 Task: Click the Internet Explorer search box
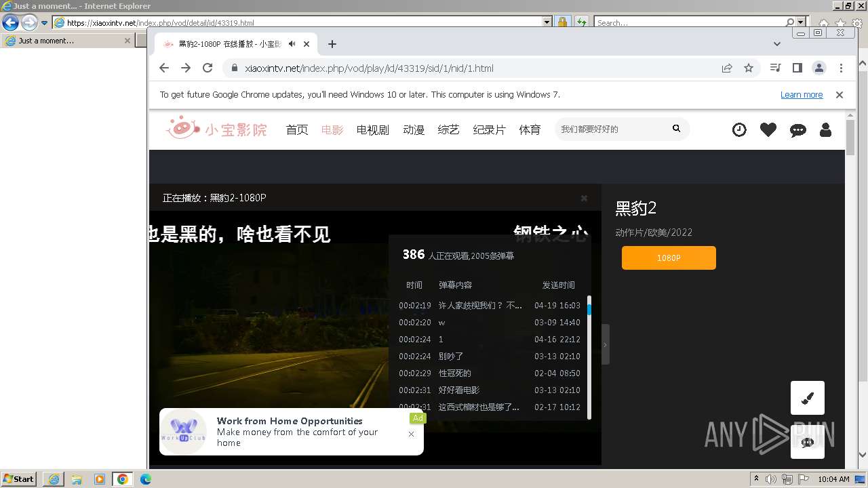click(689, 22)
